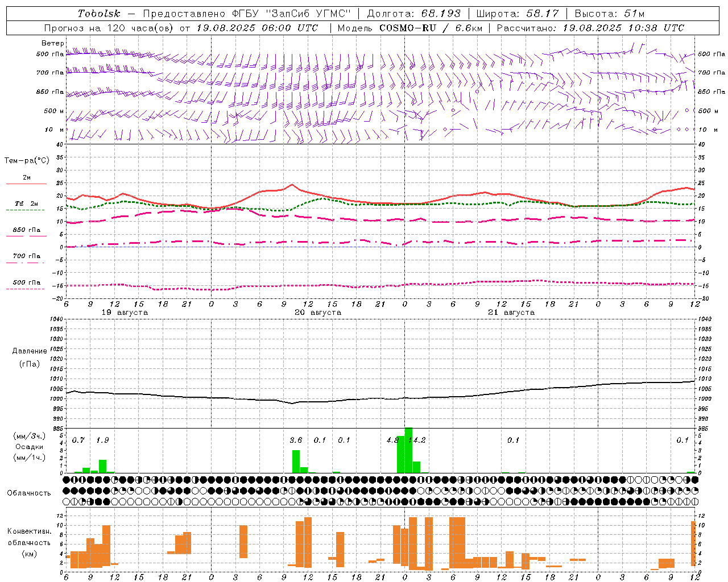Click the "1.9" precipitation value

[x=102, y=440]
